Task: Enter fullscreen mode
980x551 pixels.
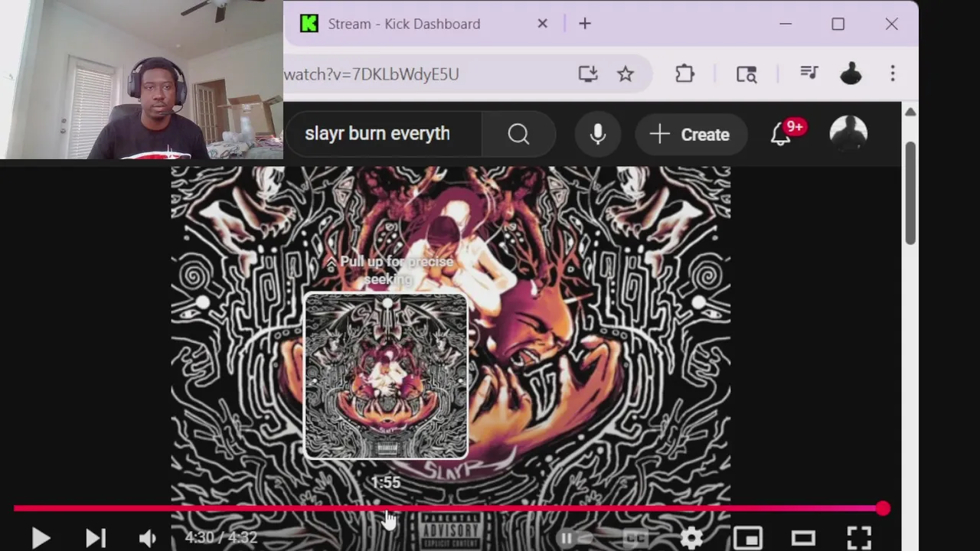Action: point(859,538)
